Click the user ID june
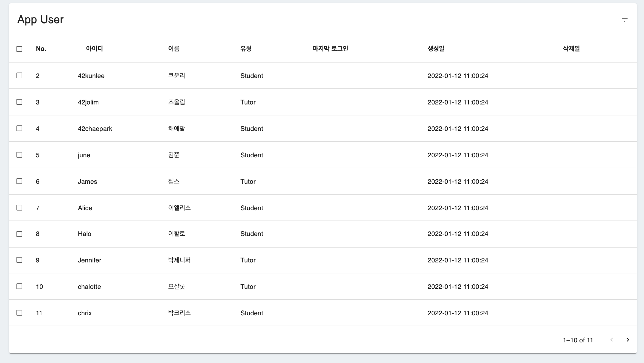Viewport: 644px width, 363px height. 84,155
